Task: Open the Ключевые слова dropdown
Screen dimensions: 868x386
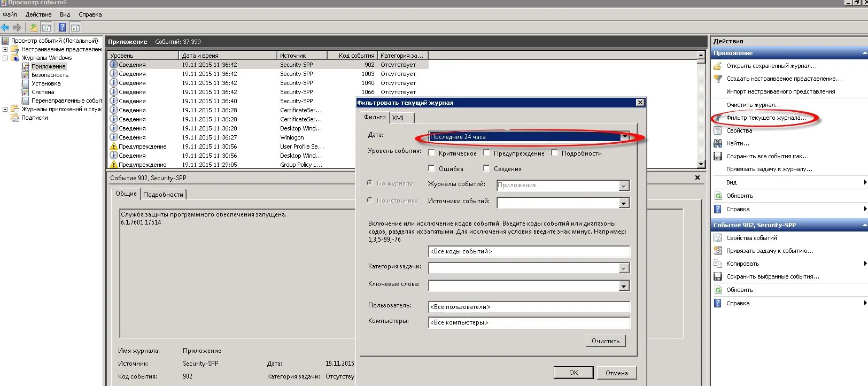Action: pyautogui.click(x=624, y=286)
